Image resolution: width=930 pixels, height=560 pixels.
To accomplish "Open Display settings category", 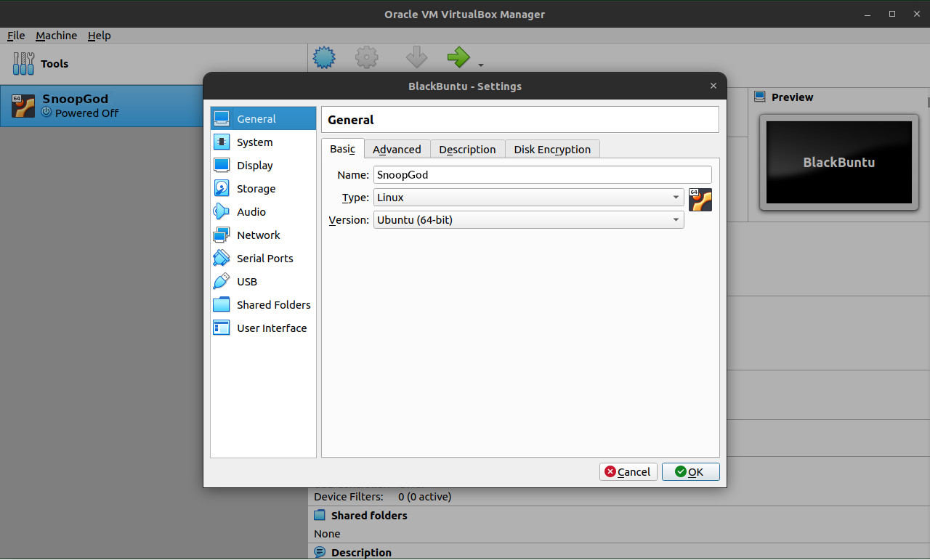I will point(263,166).
